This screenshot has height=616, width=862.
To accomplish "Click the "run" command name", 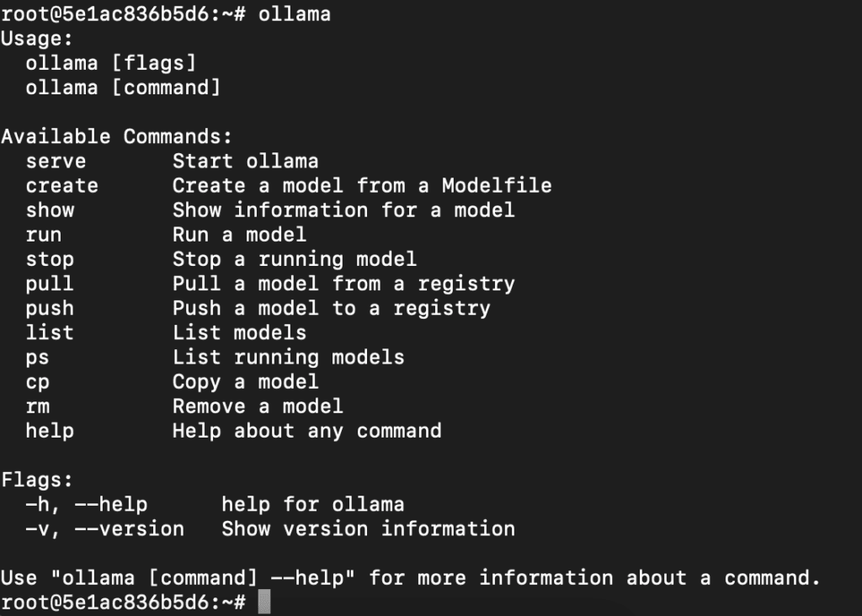I will [x=44, y=234].
